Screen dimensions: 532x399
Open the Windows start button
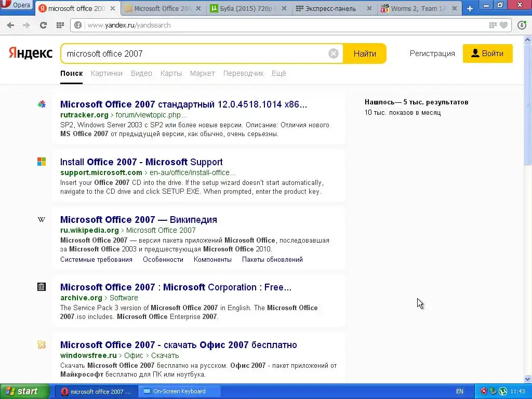(24, 391)
